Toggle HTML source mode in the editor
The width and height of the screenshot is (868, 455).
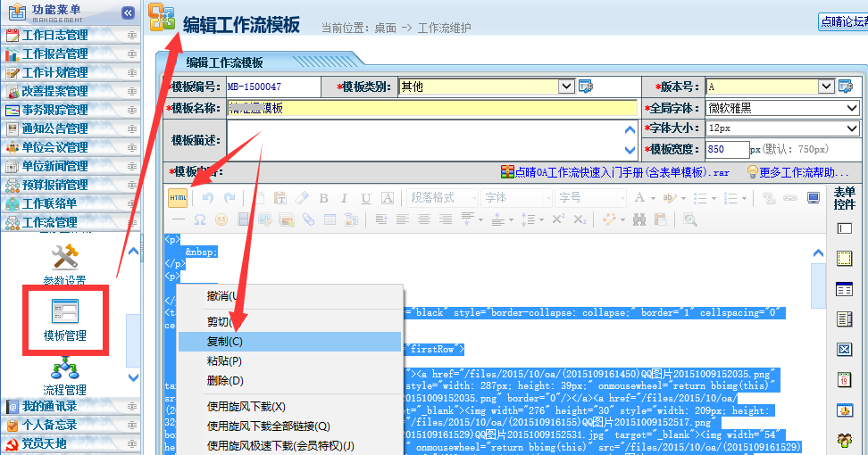point(178,197)
